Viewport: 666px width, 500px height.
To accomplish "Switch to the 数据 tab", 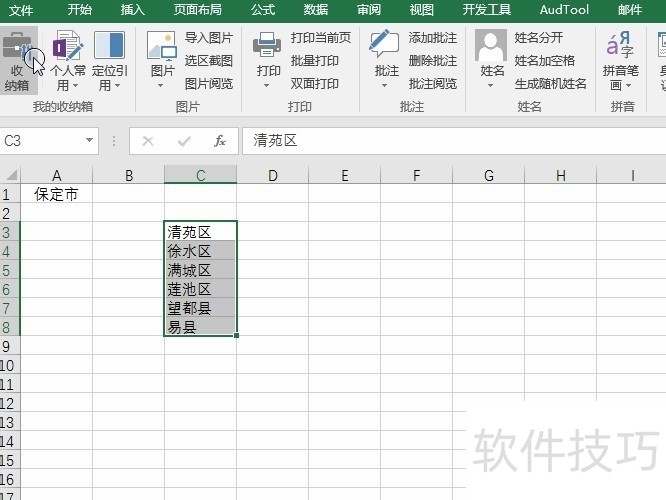I will pyautogui.click(x=316, y=9).
